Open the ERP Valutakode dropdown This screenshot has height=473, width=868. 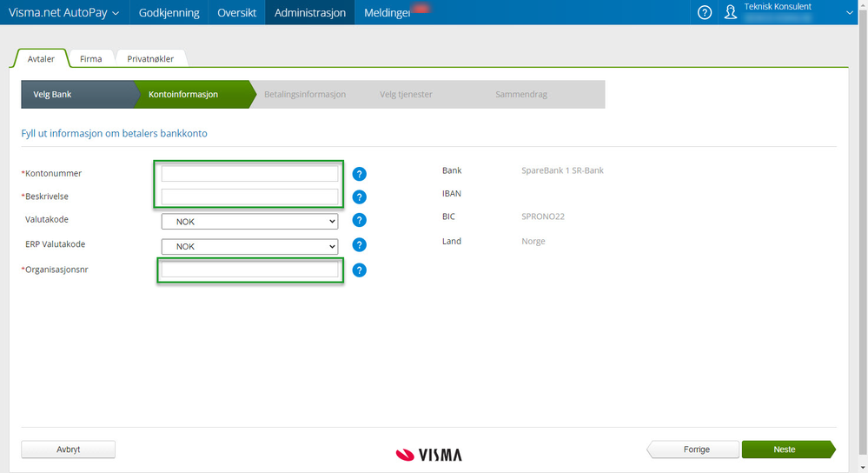249,246
